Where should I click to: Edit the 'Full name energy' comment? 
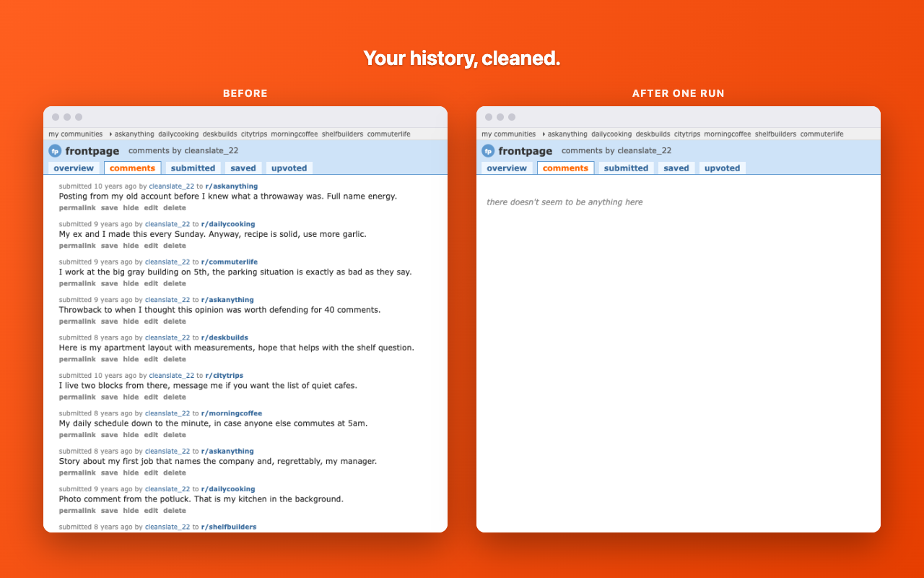(151, 208)
